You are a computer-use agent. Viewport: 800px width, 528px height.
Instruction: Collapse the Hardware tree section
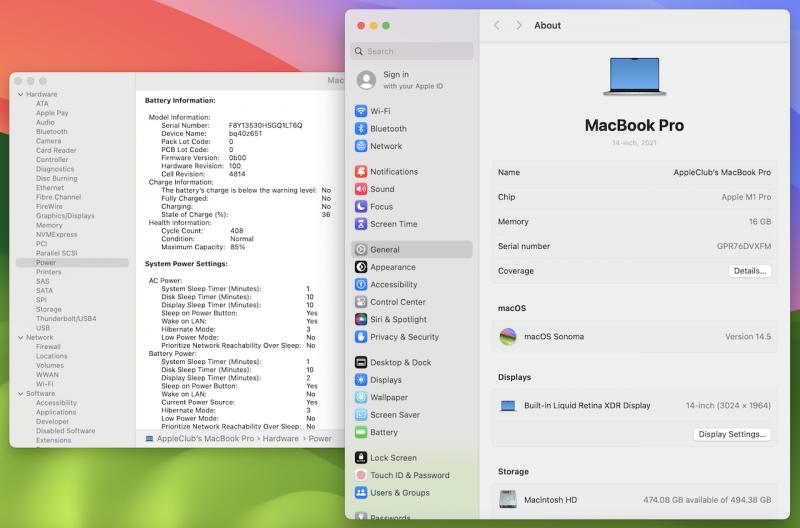tap(19, 94)
